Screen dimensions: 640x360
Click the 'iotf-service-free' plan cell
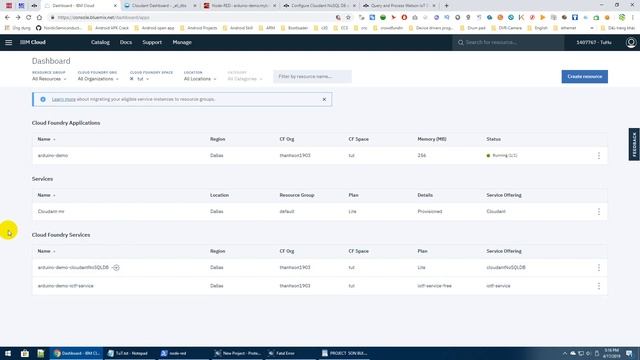(x=434, y=286)
